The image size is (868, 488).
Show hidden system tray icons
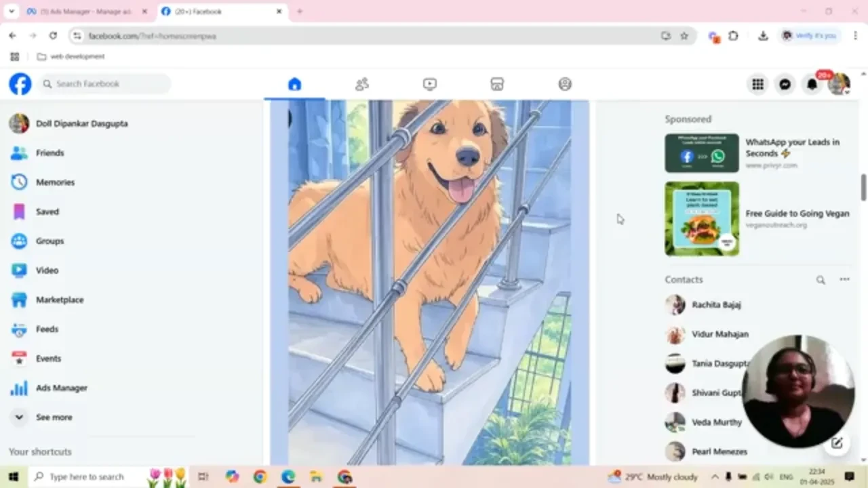(715, 476)
